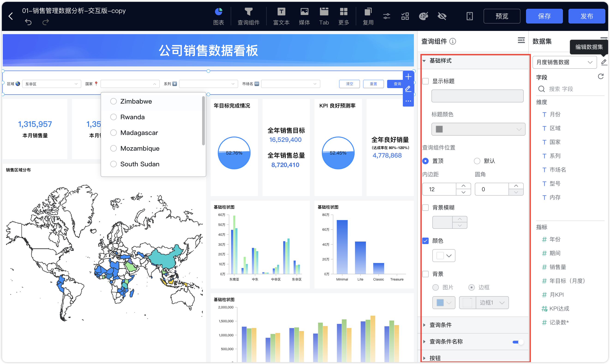Open the 区域 东非区 dropdown

point(51,84)
